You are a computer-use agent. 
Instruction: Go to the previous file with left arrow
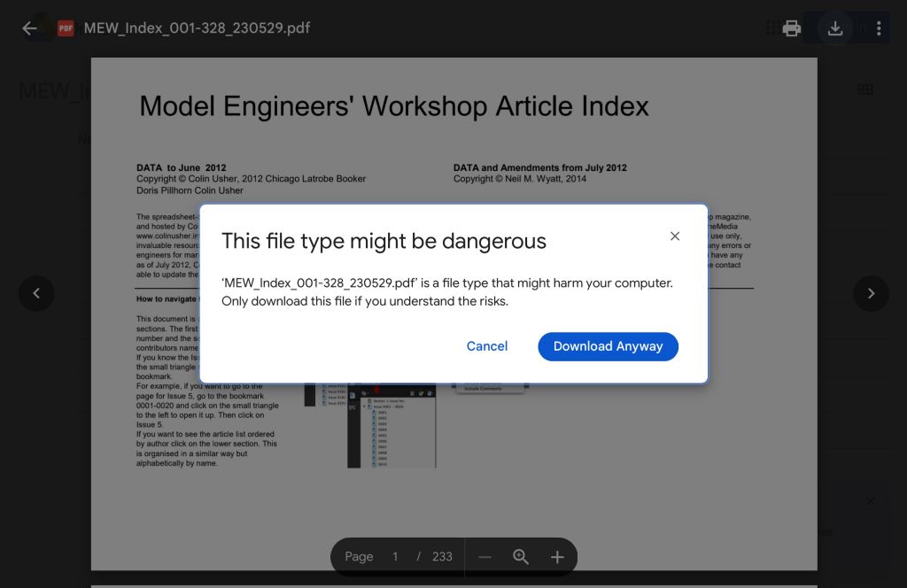(x=36, y=293)
